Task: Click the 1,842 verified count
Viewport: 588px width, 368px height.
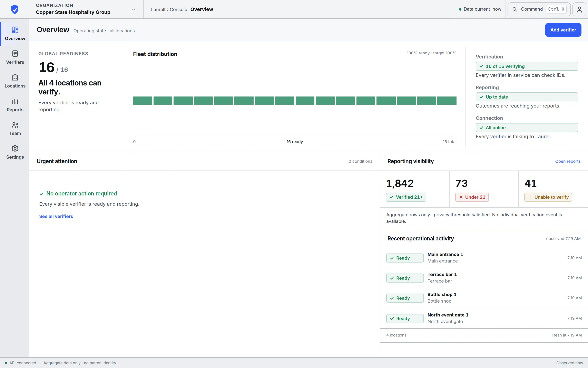Action: pyautogui.click(x=400, y=183)
